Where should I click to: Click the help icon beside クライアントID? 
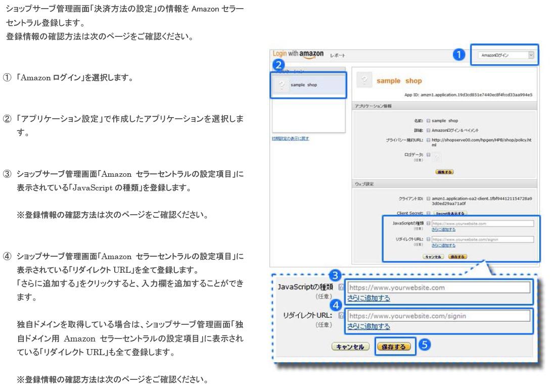pyautogui.click(x=428, y=199)
